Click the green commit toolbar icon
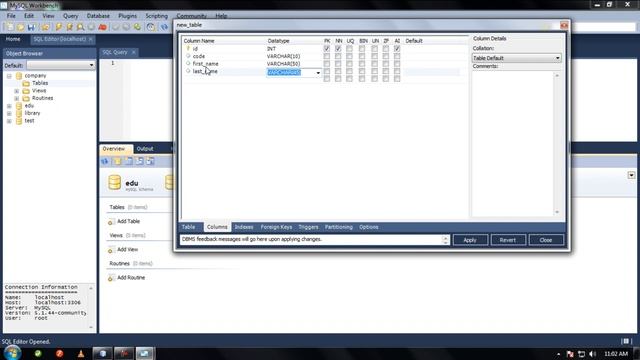Image resolution: width=640 pixels, height=360 pixels. [137, 27]
